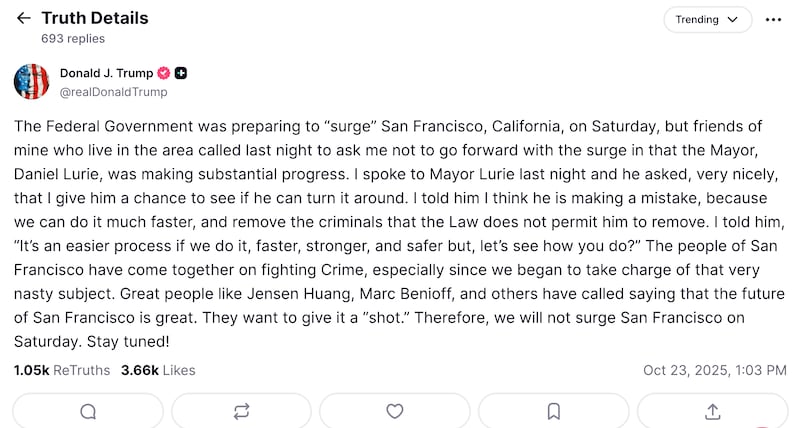This screenshot has height=428, width=800.
Task: Click the Oct 23, 2025 timestamp
Action: click(x=714, y=370)
